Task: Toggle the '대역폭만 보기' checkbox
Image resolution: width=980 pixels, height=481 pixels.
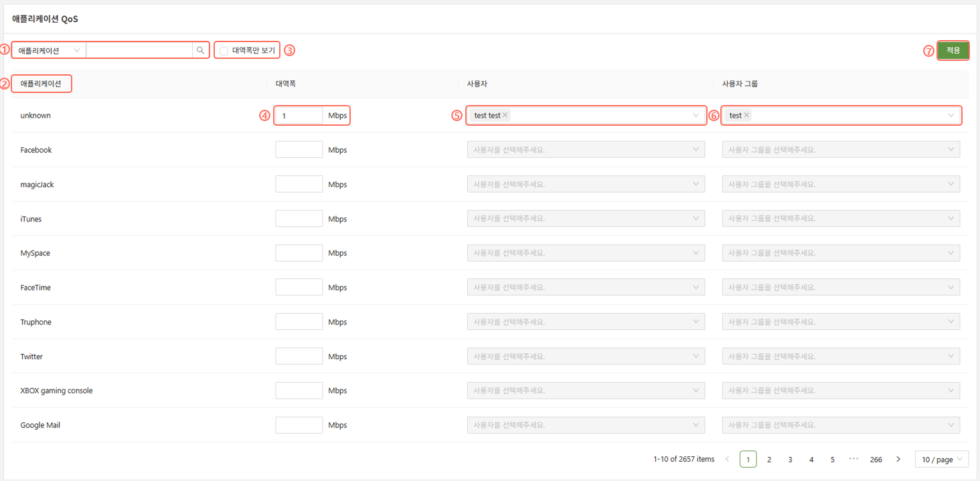Action: click(224, 51)
